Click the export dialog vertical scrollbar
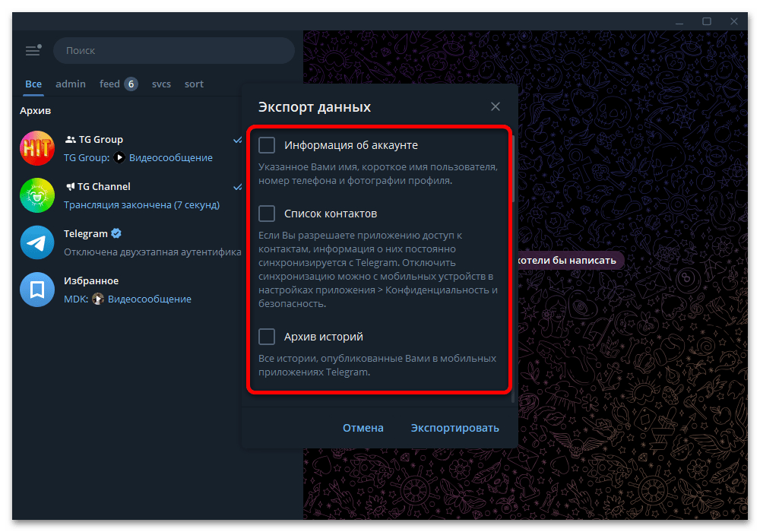The height and width of the screenshot is (532, 760). pos(515,167)
